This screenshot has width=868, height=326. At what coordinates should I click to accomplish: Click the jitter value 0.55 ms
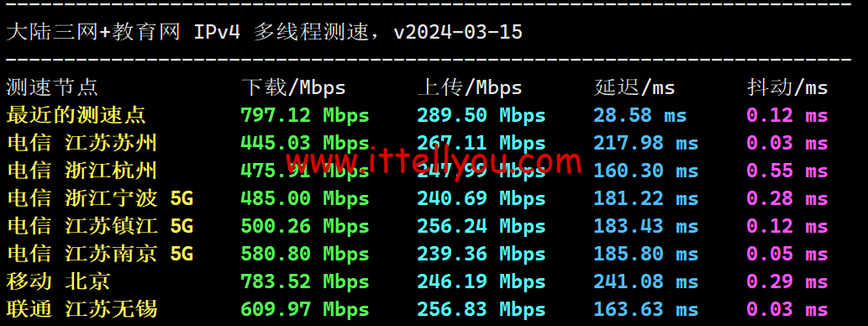(x=787, y=171)
